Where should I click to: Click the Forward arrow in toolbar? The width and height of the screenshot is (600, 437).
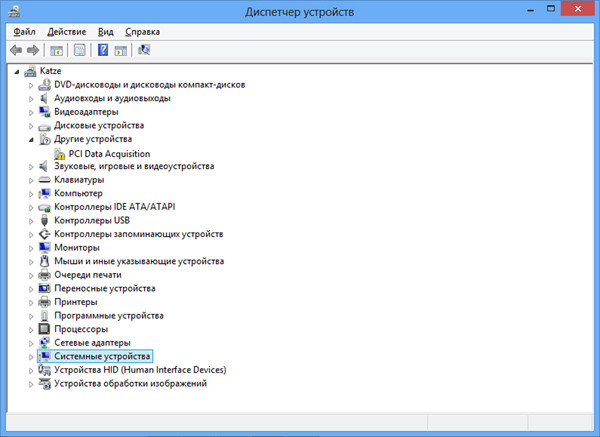click(x=33, y=49)
